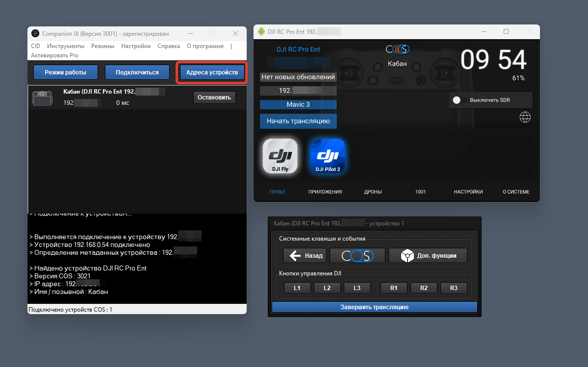This screenshot has height=367, width=588.
Task: Click 'Версия COS : 3021' log line
Action: point(60,276)
